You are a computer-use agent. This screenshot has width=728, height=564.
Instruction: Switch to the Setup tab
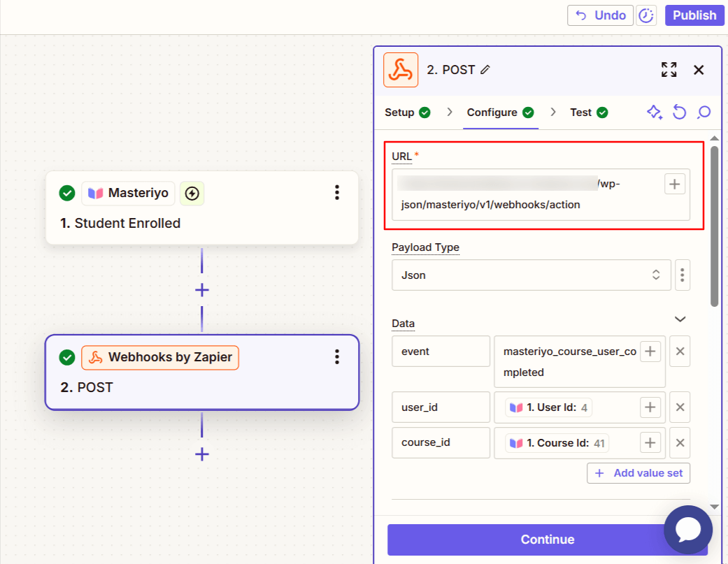[407, 113]
